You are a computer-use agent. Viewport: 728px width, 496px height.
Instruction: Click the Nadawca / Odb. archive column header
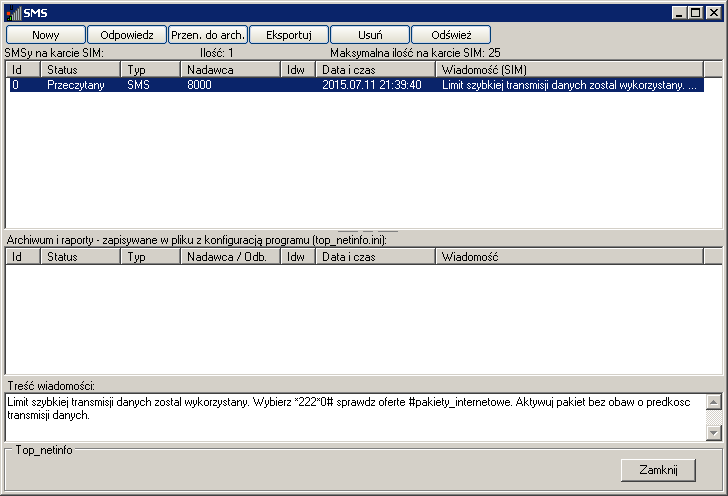click(230, 257)
